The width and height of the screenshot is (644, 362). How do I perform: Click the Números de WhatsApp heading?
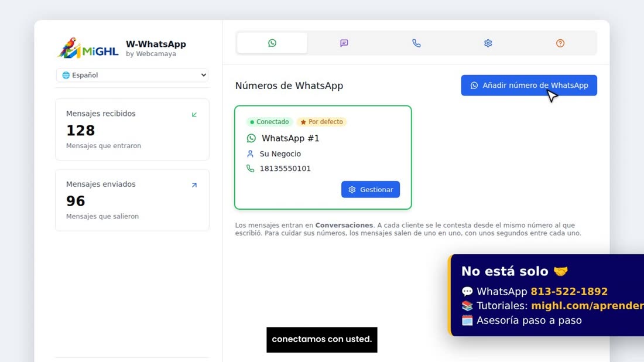[289, 86]
